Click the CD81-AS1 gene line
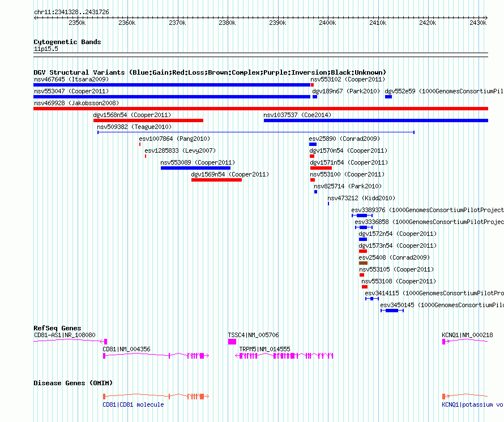This screenshot has height=422, width=504. tap(70, 341)
